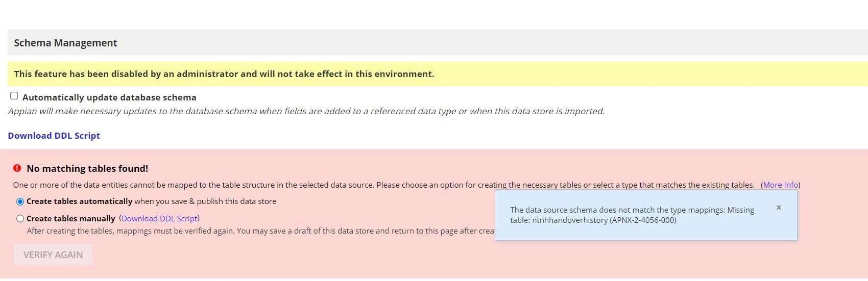
Task: Click the 'Create tables automatically' label text
Action: (x=80, y=201)
